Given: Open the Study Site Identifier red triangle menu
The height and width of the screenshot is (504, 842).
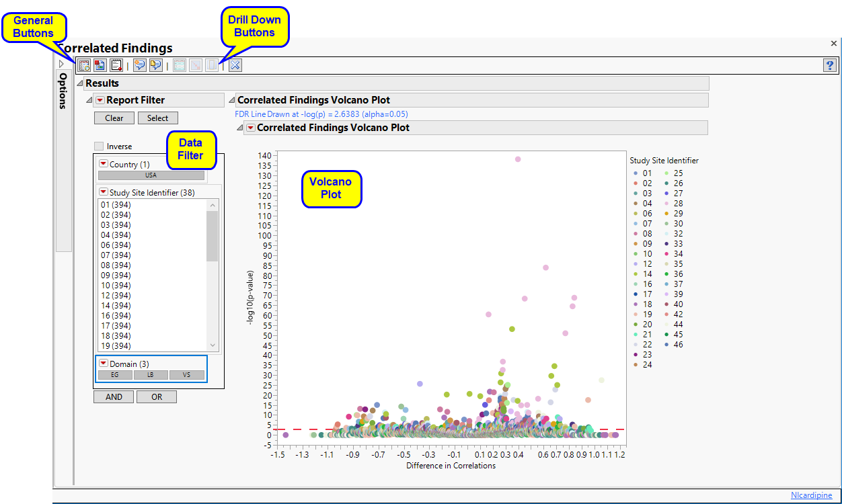Looking at the screenshot, I should point(104,193).
